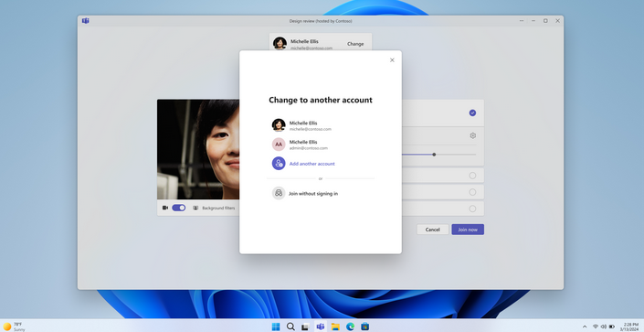644x332 pixels.
Task: Click the Wi-Fi icon in the system tray
Action: pos(596,327)
